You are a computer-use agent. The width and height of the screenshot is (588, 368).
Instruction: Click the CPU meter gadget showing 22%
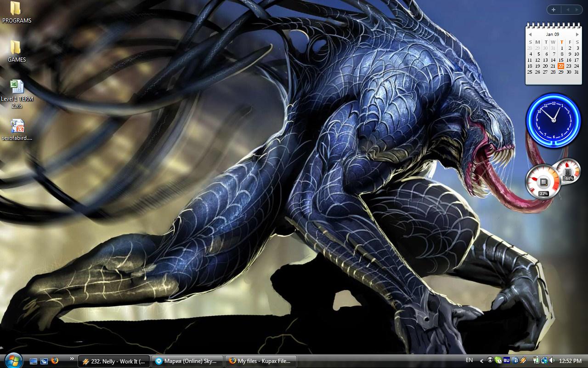(x=543, y=182)
